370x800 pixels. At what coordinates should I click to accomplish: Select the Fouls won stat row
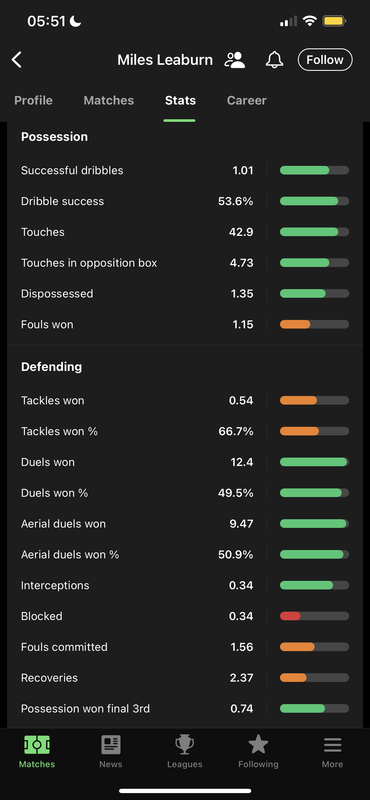coord(185,324)
